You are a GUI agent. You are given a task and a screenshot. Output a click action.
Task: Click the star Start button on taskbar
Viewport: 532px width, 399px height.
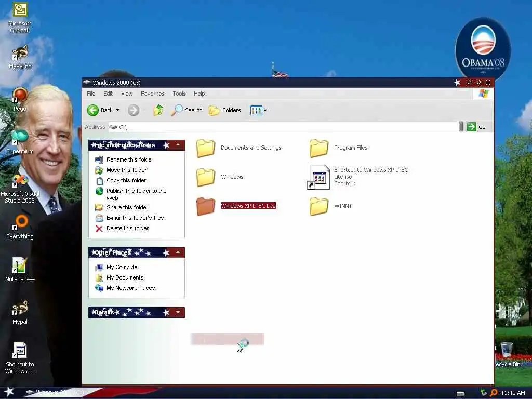tap(9, 392)
